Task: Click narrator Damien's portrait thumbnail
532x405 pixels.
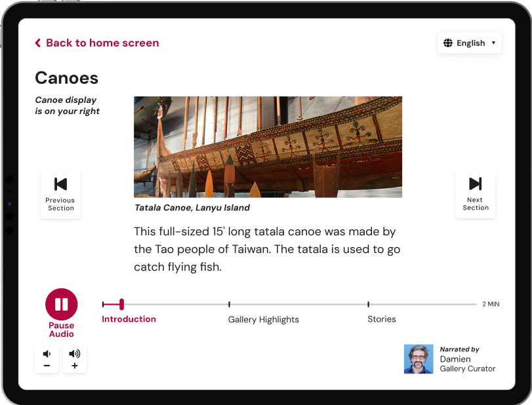Action: tap(419, 359)
